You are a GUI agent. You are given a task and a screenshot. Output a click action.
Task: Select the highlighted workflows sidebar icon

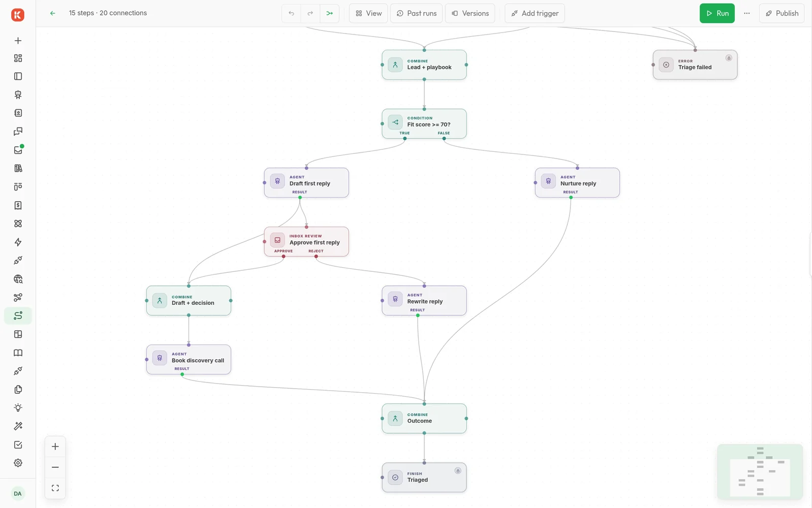tap(18, 315)
